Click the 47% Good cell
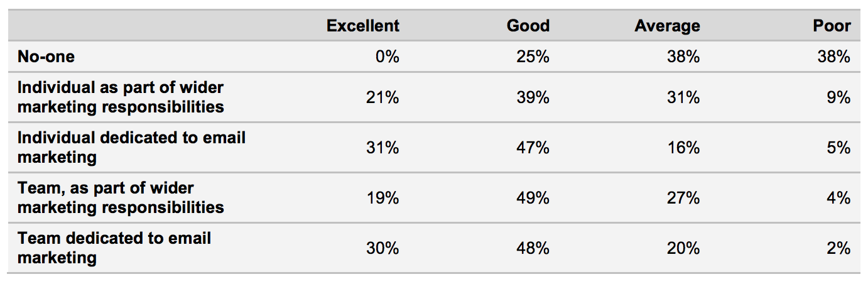 pos(533,148)
